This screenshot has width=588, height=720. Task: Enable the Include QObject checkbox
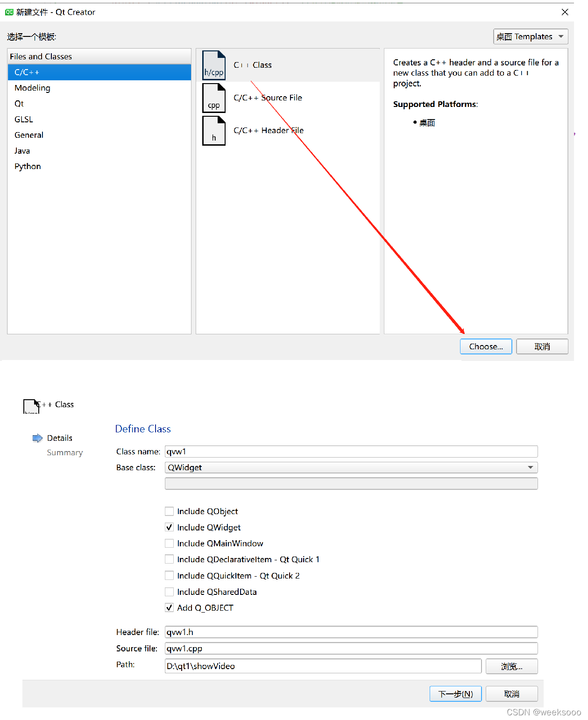coord(169,511)
